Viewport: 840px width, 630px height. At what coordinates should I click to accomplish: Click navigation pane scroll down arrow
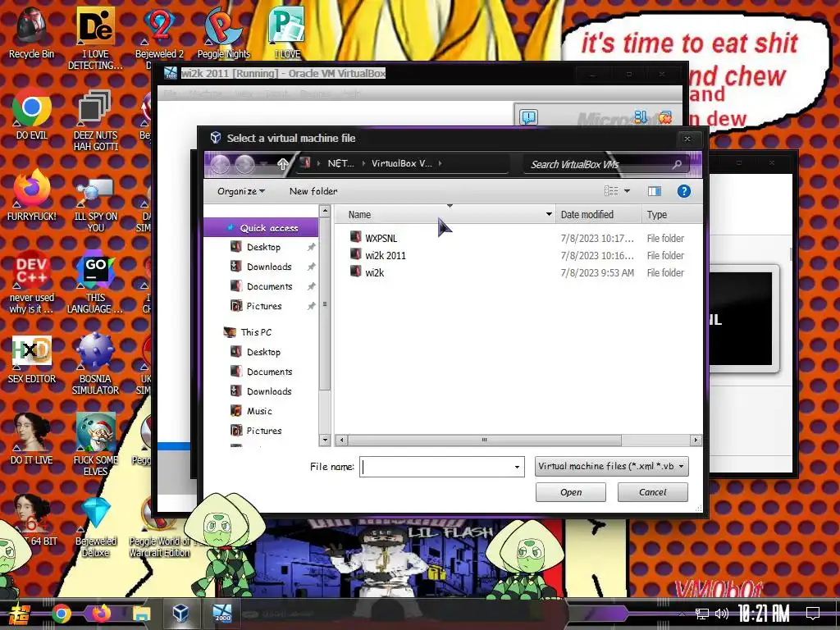[325, 440]
